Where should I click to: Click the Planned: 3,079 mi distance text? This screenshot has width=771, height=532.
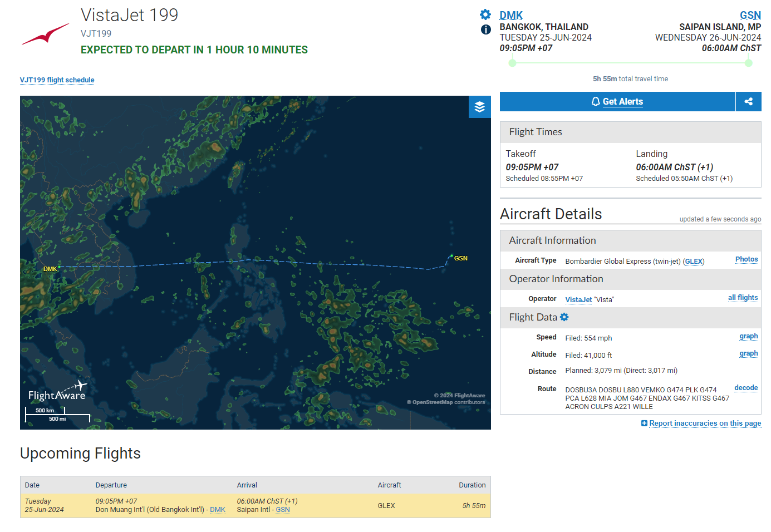(x=621, y=370)
